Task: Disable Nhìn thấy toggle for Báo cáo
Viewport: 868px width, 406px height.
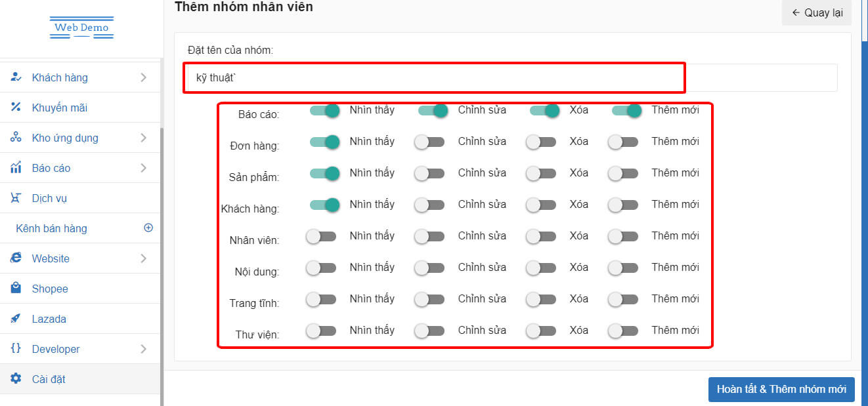Action: coord(324,110)
